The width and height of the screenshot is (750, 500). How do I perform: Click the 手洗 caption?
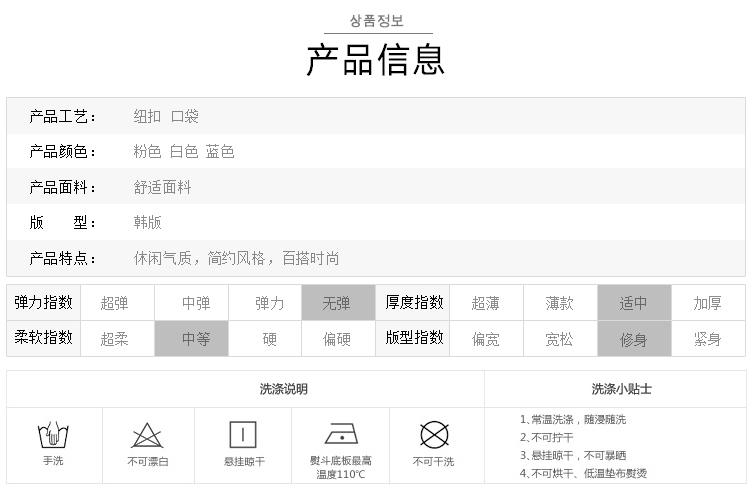pos(53,461)
